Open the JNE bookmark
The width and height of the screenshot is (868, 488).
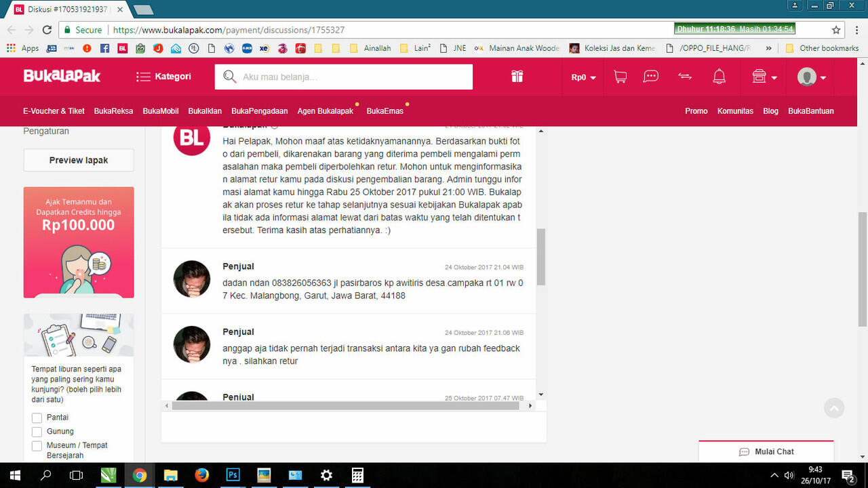click(453, 48)
